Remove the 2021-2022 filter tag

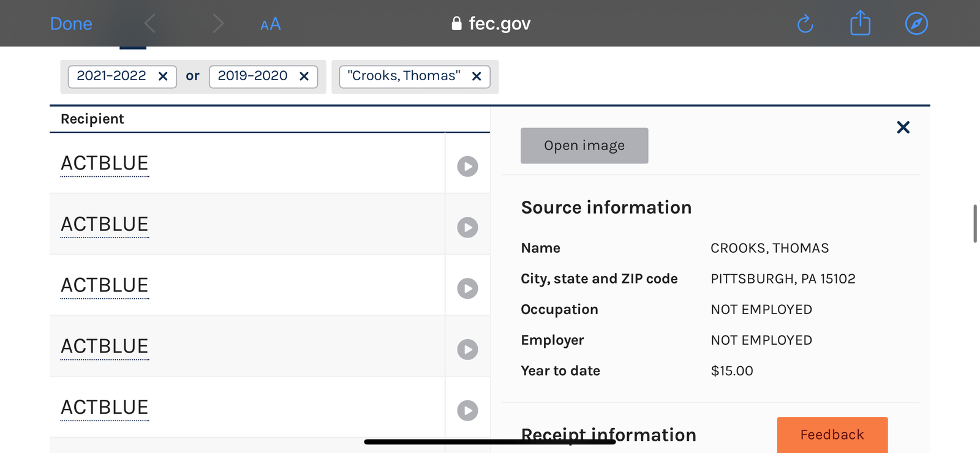pos(163,76)
